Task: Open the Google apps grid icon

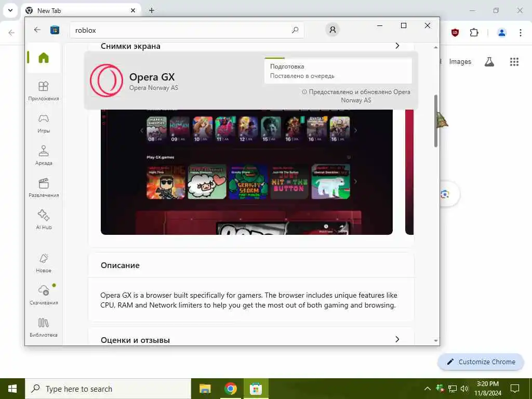Action: click(514, 62)
